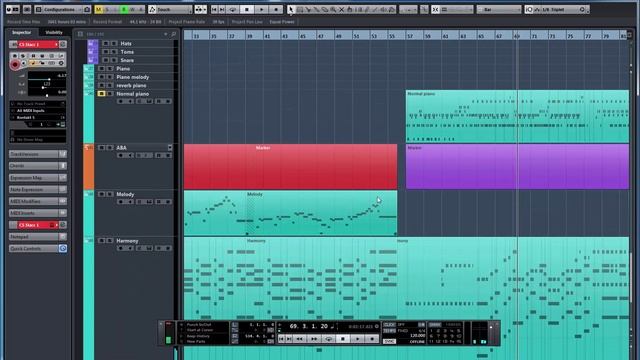Expand the Quick Controls inspector section
640x360 pixels.
(38, 249)
